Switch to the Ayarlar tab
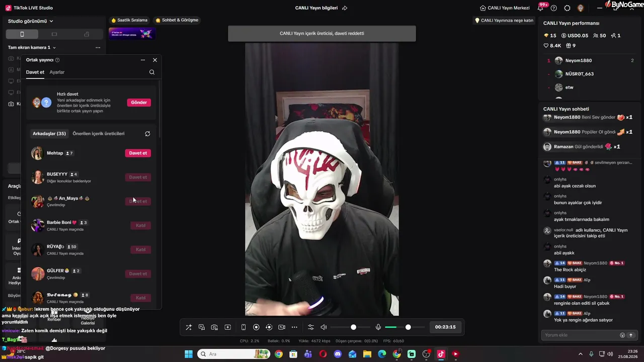 click(x=57, y=72)
